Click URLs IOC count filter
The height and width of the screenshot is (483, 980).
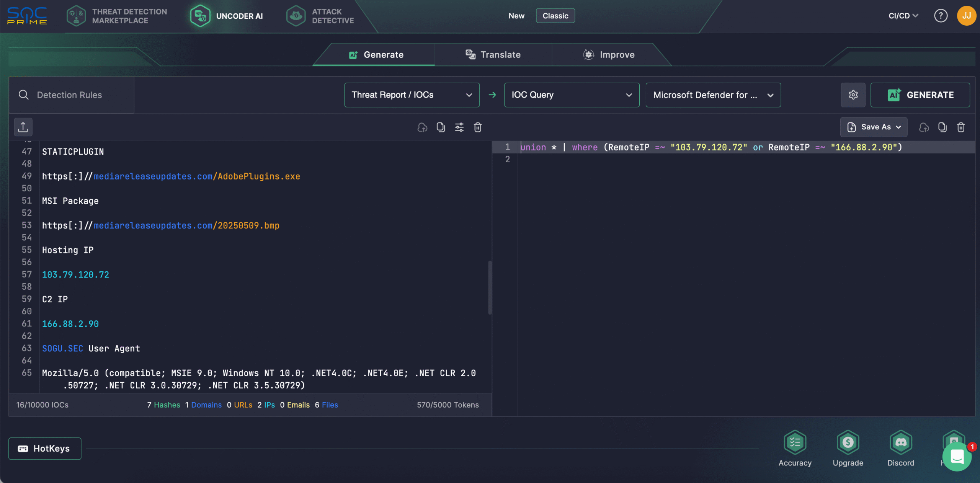pos(240,405)
